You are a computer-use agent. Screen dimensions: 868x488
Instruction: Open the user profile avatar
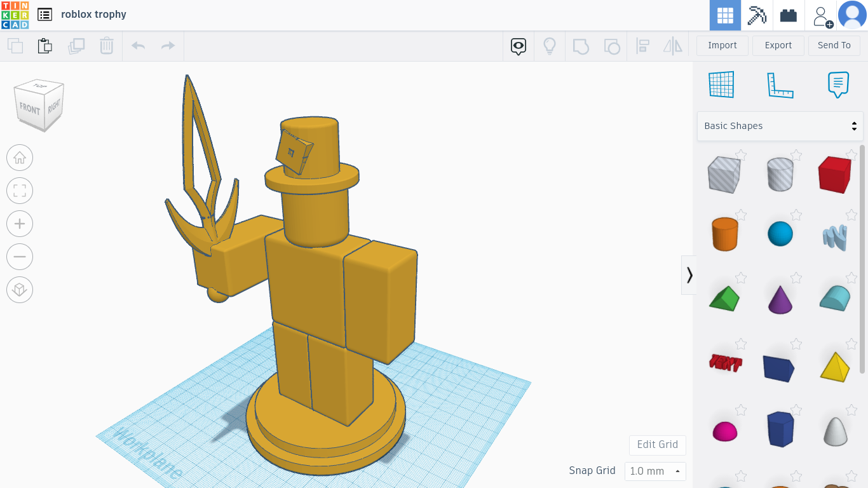coord(852,15)
